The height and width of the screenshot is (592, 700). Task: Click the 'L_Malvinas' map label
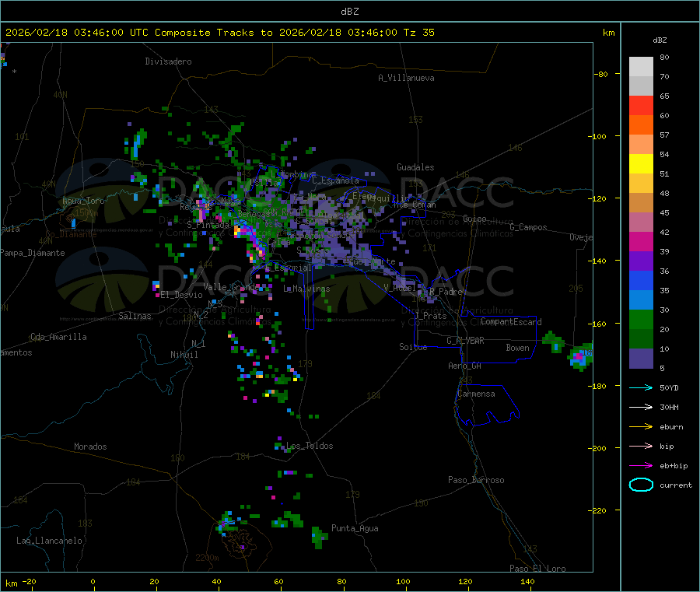coord(306,289)
